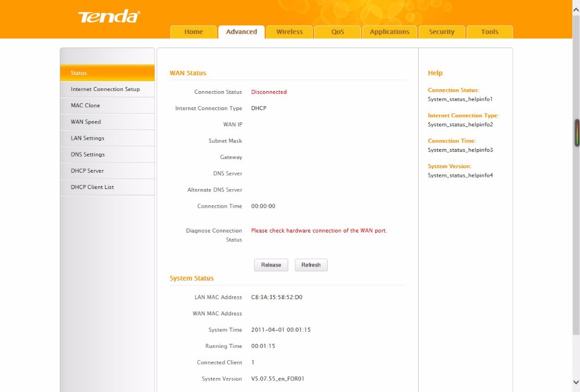Click the Tenda logo
580x392 pixels.
[109, 16]
